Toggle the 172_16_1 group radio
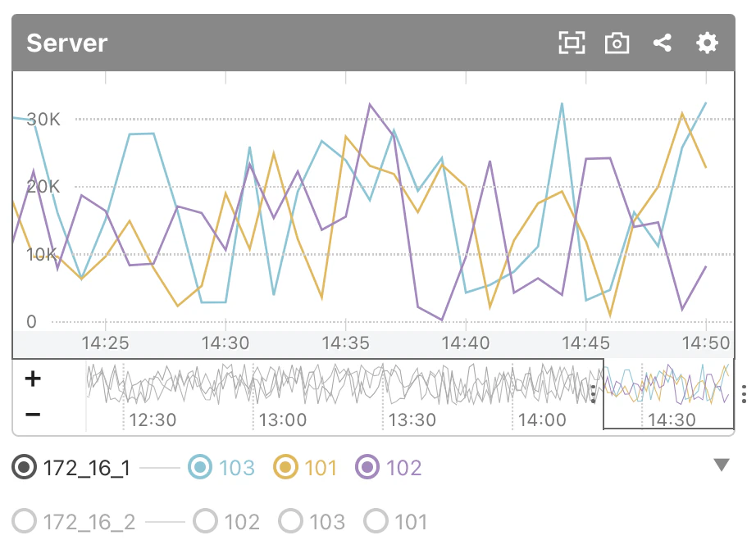 [x=24, y=467]
